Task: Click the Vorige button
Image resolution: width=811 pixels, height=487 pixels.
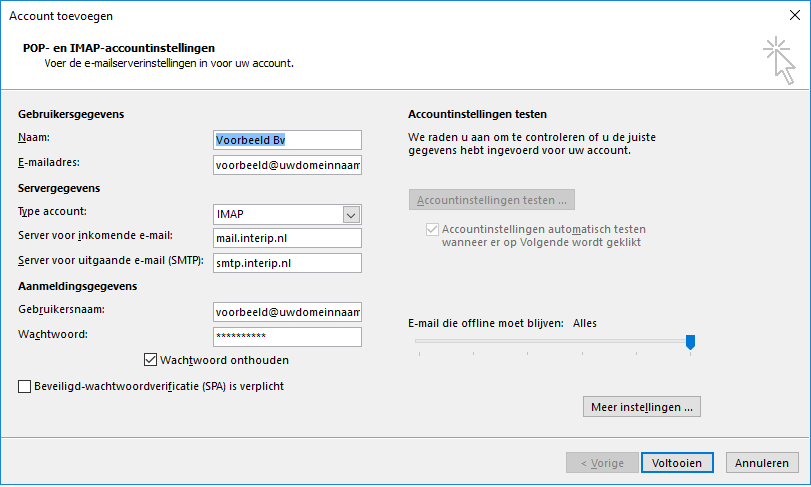Action: 602,463
